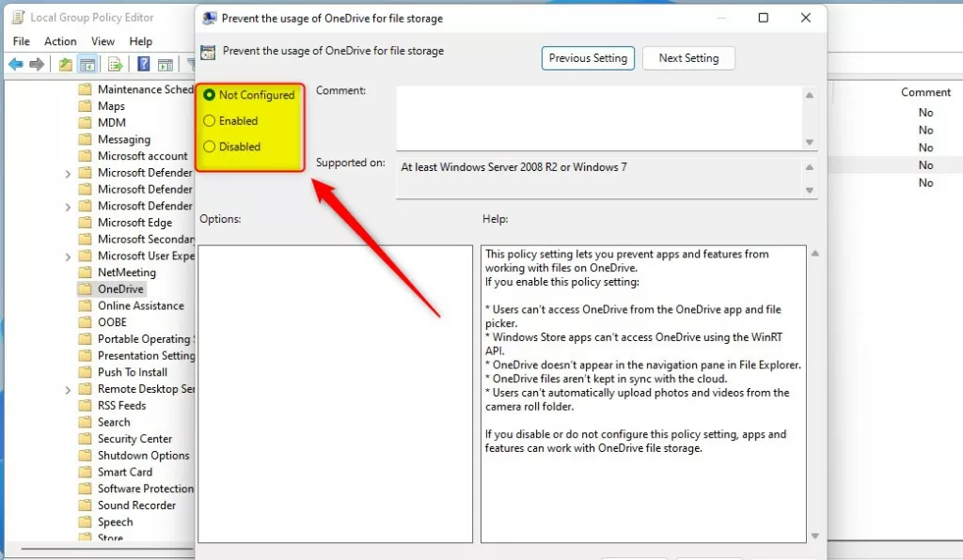The width and height of the screenshot is (963, 560).
Task: Click the Supported on scroll-up arrow
Action: (810, 167)
